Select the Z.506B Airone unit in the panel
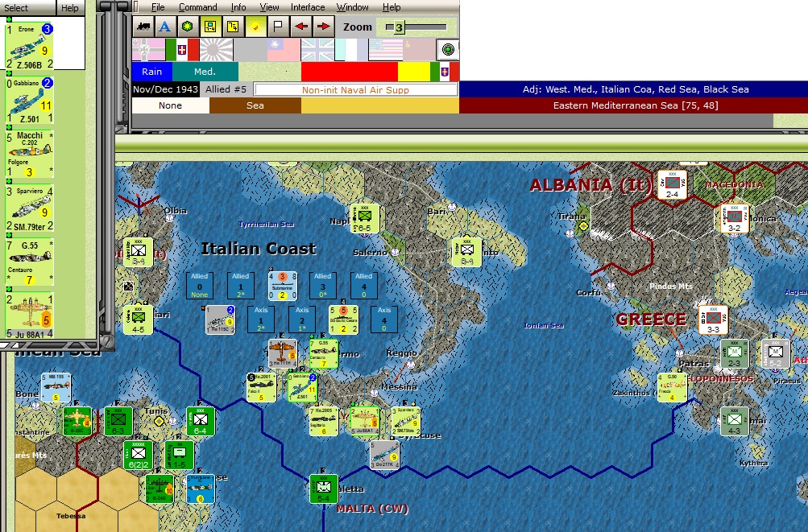This screenshot has width=808, height=532. coord(29,47)
